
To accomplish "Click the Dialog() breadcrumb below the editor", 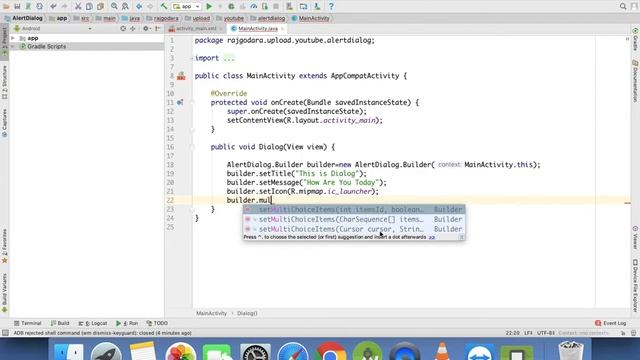I will click(x=247, y=313).
